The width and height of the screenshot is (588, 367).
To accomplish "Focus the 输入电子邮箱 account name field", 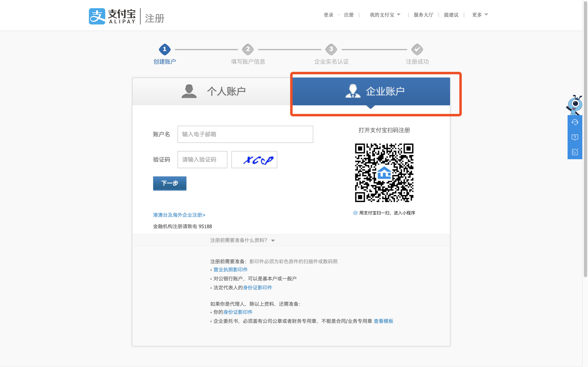I will [245, 134].
